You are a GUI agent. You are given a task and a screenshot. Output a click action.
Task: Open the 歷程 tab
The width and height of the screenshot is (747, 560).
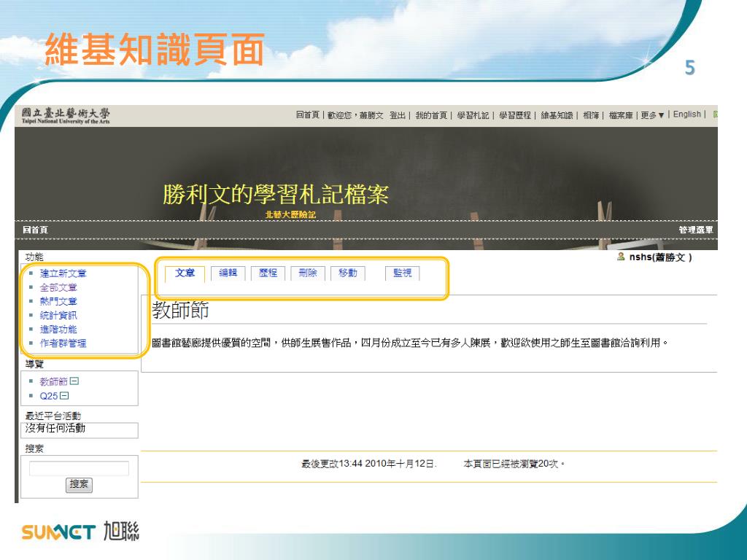[268, 273]
